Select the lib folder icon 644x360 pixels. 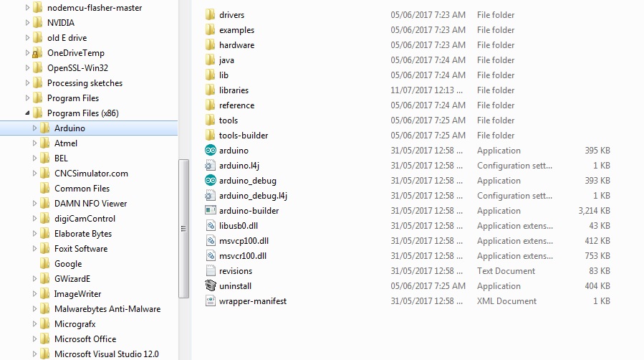[210, 75]
